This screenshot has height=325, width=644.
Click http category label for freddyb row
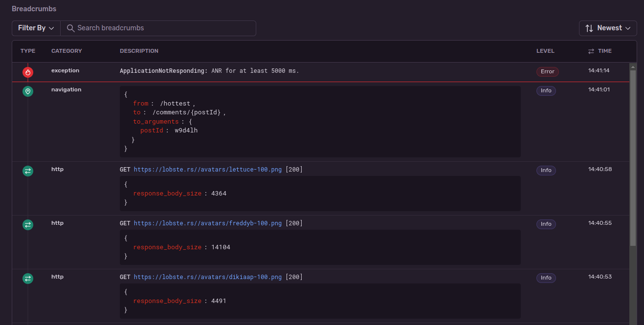pos(57,223)
